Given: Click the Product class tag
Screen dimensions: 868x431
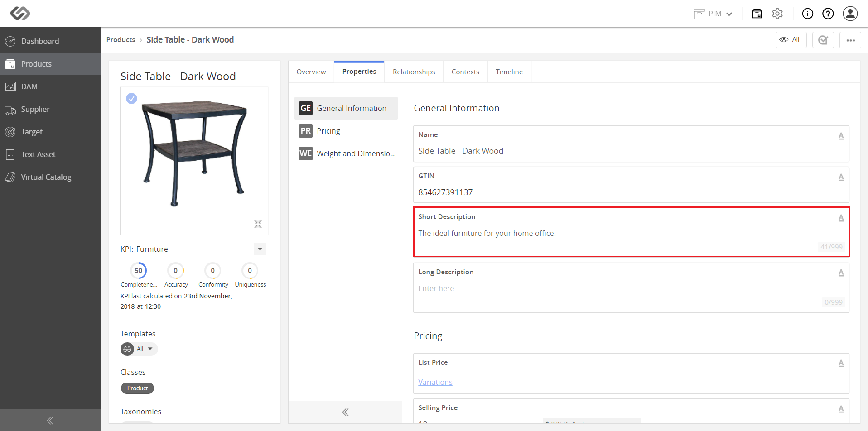Looking at the screenshot, I should (x=137, y=388).
